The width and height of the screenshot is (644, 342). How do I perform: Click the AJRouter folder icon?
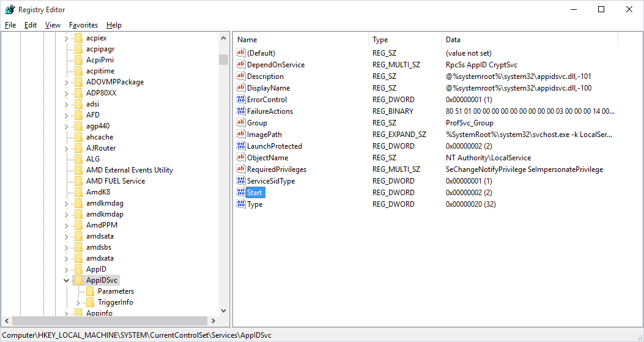(78, 147)
